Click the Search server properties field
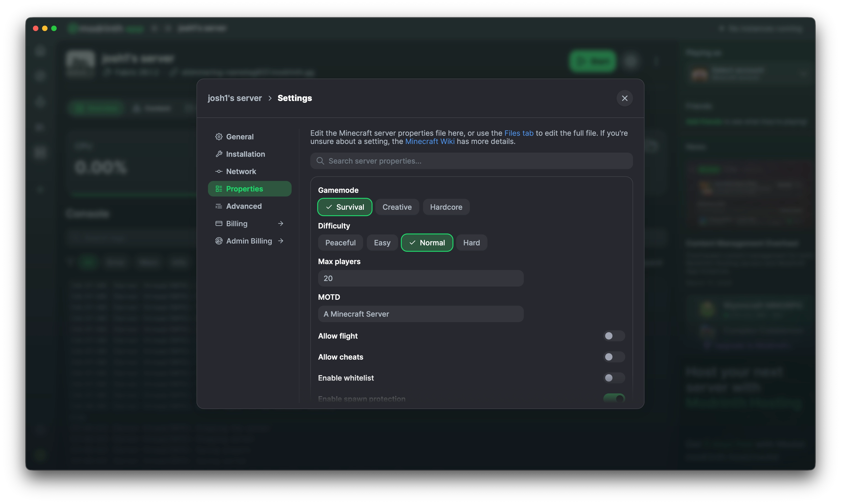This screenshot has height=504, width=841. (471, 161)
